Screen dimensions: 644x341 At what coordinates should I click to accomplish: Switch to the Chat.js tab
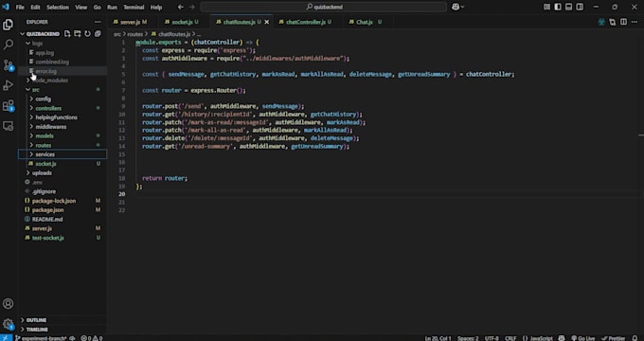(x=365, y=22)
